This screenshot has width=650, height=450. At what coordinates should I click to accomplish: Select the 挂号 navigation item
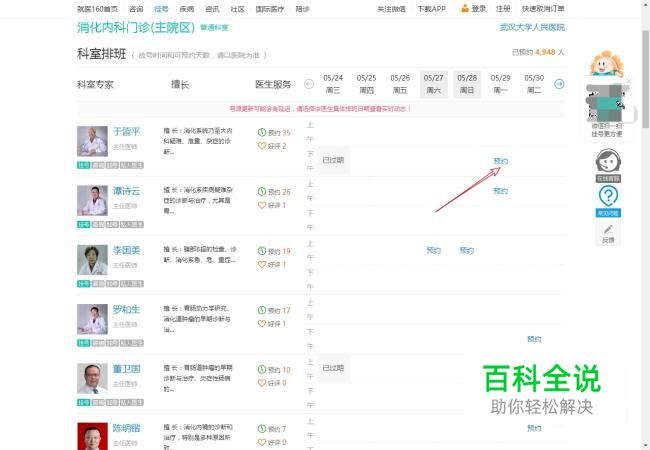pyautogui.click(x=161, y=9)
